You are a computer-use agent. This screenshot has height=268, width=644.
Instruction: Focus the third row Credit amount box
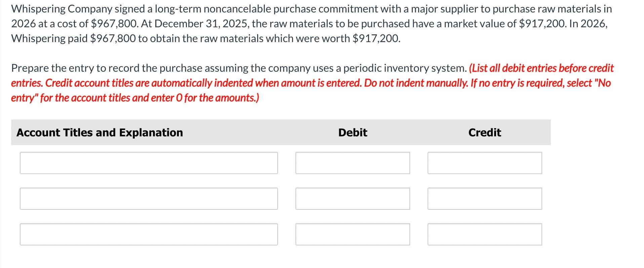[x=485, y=234]
